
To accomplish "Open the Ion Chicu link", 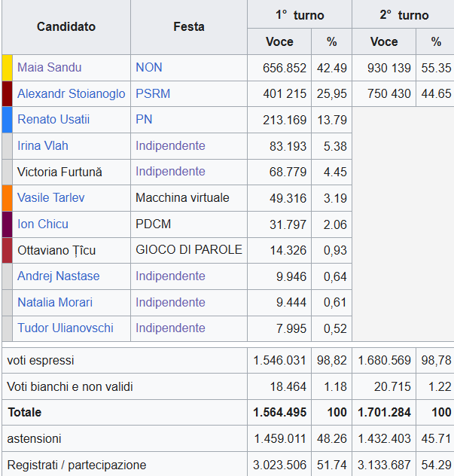I will coord(43,224).
